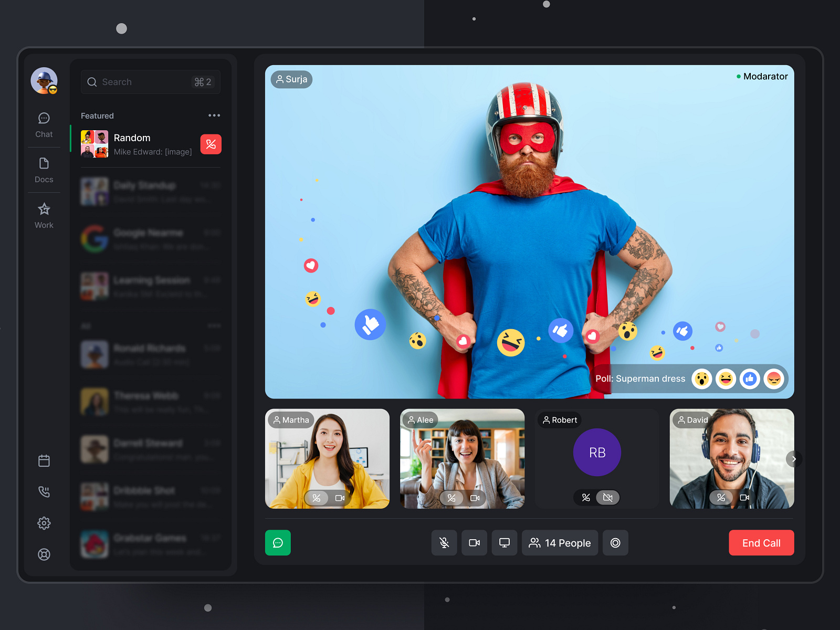Viewport: 840px width, 630px height.
Task: Vote with the laughing emoji in poll
Action: (726, 379)
